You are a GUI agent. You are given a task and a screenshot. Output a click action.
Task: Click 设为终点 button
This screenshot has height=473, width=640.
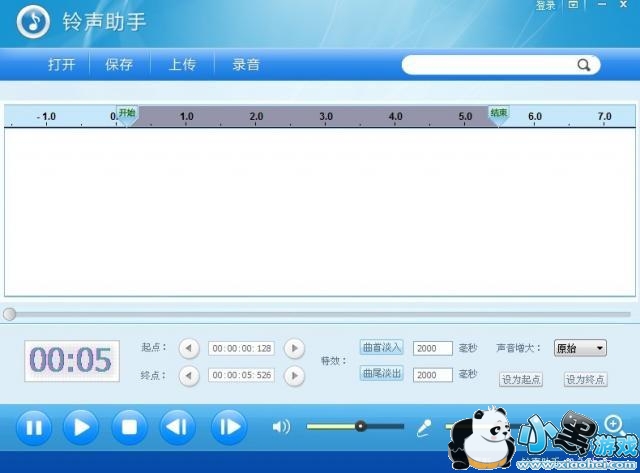[x=585, y=380]
